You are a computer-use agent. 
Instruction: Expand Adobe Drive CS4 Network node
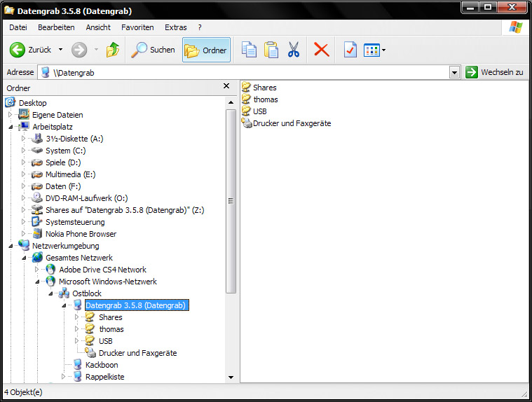point(36,270)
